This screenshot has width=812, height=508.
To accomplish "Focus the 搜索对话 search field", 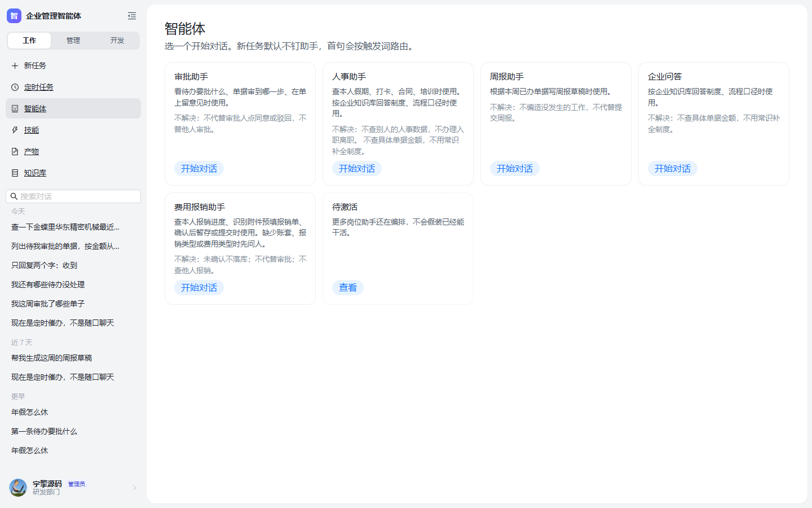I will 73,196.
